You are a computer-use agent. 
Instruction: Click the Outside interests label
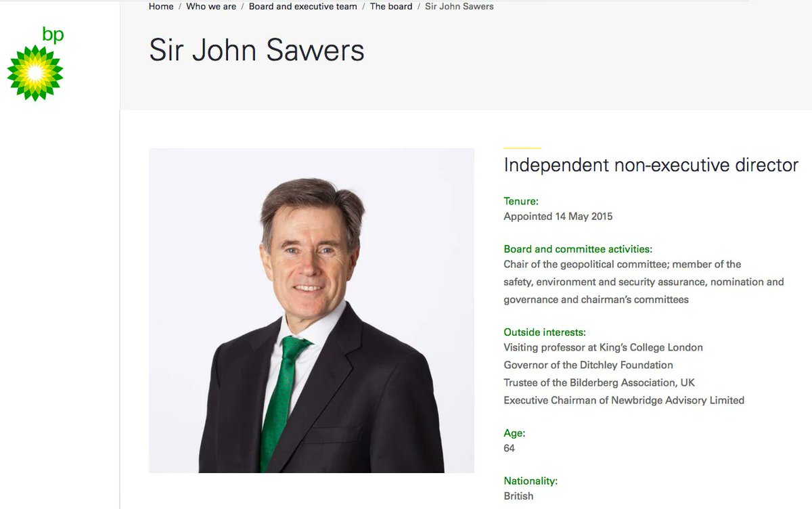[x=545, y=332]
